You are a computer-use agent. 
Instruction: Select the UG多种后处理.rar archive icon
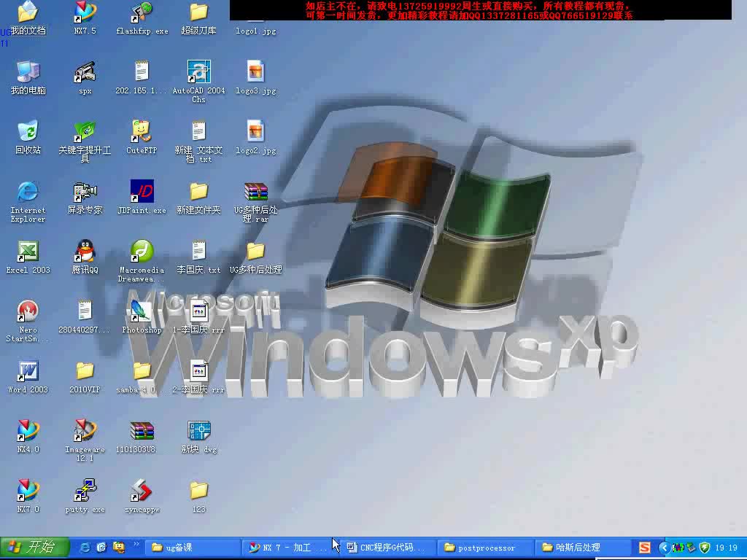click(256, 192)
